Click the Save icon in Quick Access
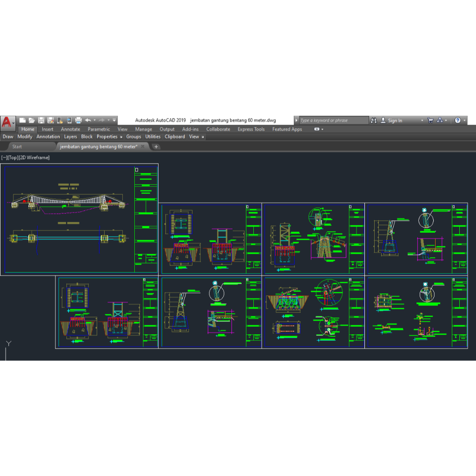This screenshot has height=476, width=476. point(41,120)
